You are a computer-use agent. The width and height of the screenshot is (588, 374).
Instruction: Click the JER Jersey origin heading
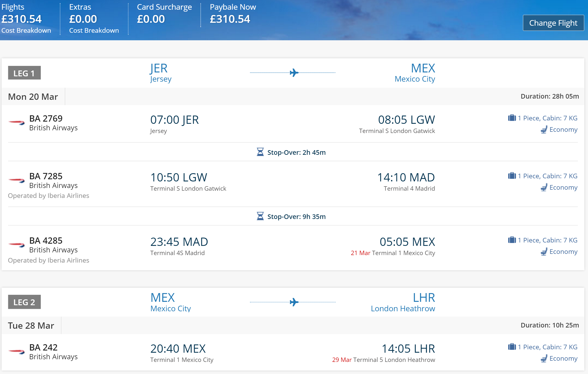coord(161,73)
